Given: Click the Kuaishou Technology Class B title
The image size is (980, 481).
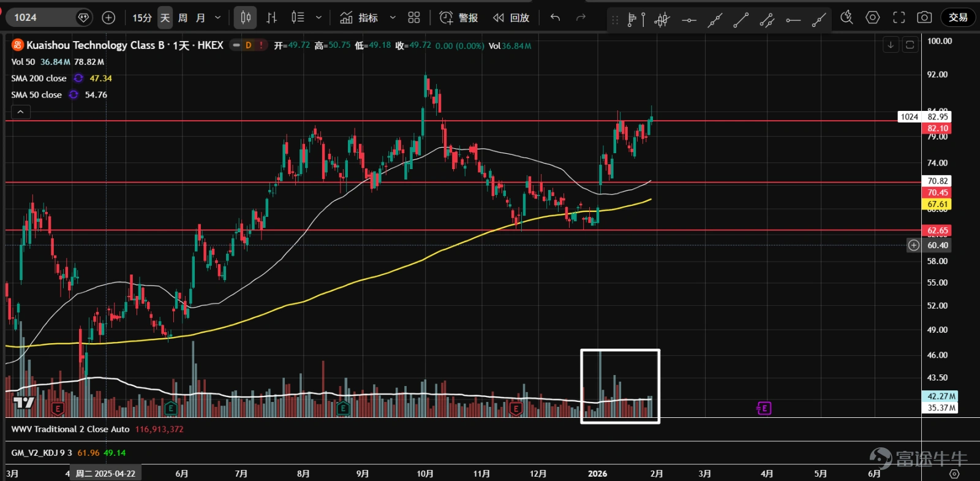Looking at the screenshot, I should tap(95, 45).
